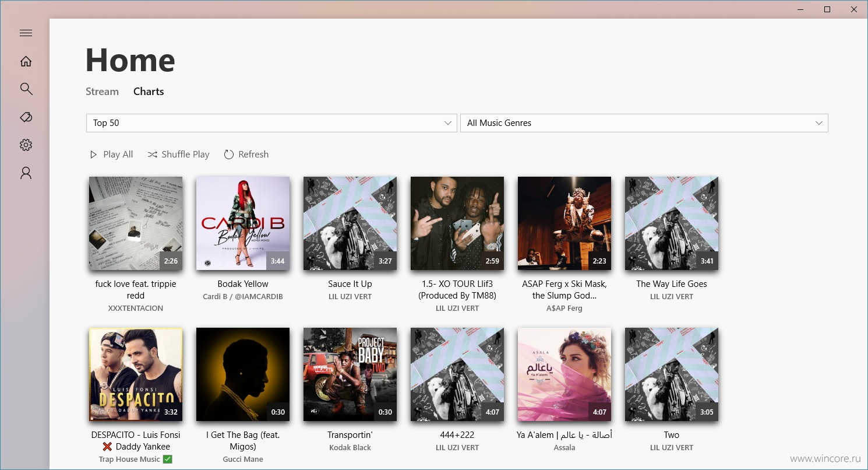Open the hamburger navigation menu

coord(26,33)
